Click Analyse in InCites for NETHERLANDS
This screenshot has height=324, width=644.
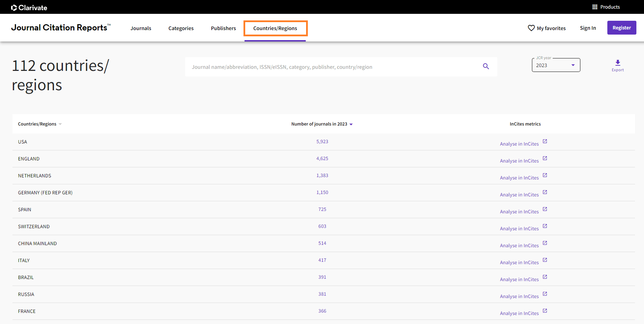519,178
